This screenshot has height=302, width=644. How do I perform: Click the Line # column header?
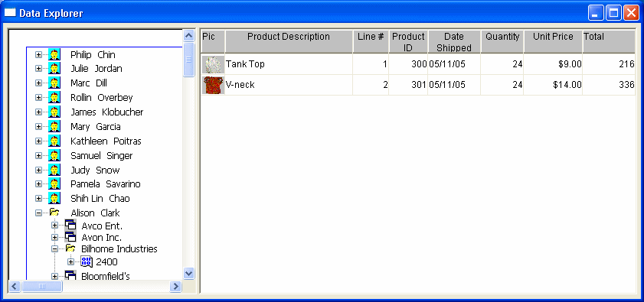pos(371,41)
